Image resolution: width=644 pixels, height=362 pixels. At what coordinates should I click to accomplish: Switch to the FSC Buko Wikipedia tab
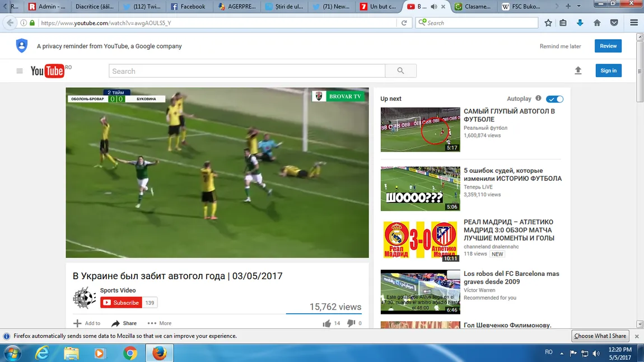coord(521,7)
